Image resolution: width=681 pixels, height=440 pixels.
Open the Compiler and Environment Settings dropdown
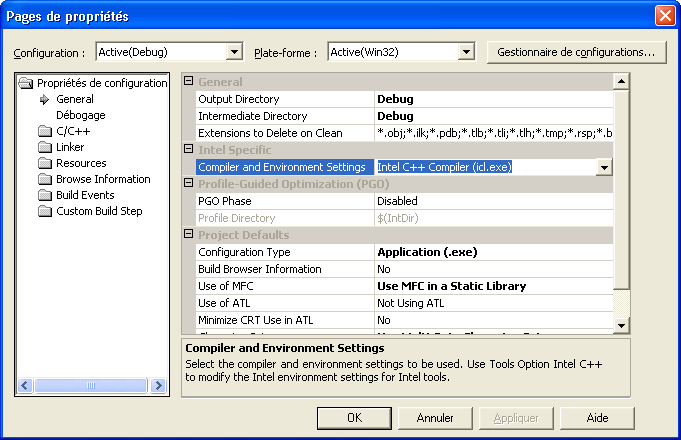[603, 167]
